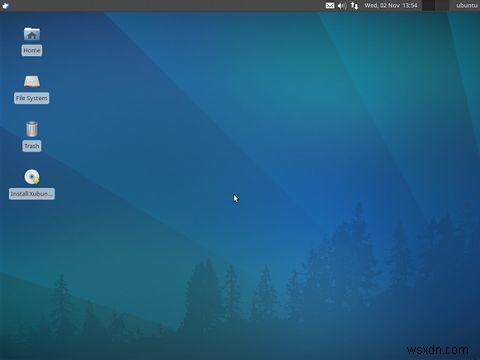480x360 pixels.
Task: Select the "Home" icon label
Action: click(32, 50)
